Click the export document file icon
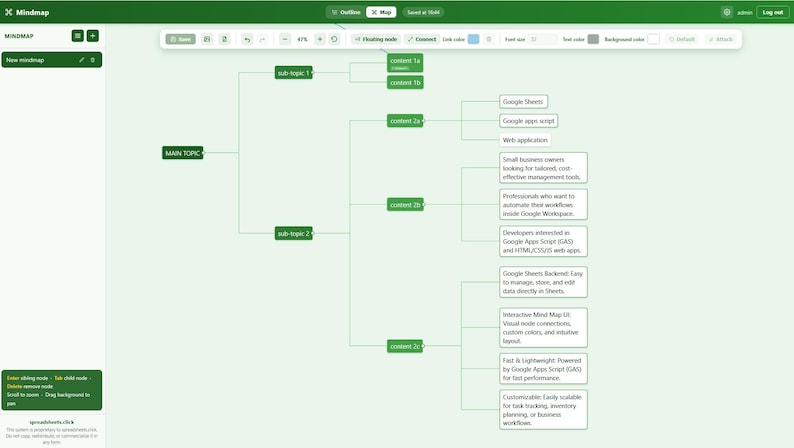The width and height of the screenshot is (794, 448). (224, 39)
